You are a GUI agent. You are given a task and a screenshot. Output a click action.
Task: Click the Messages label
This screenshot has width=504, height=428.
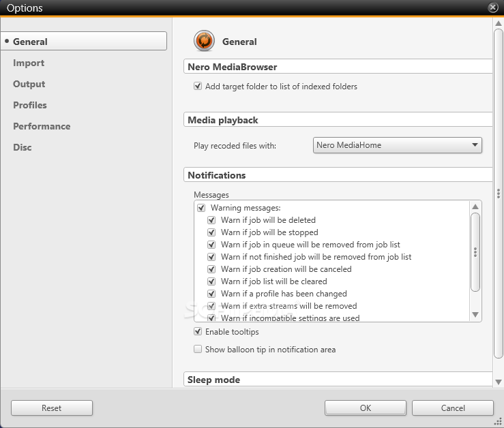pyautogui.click(x=211, y=195)
